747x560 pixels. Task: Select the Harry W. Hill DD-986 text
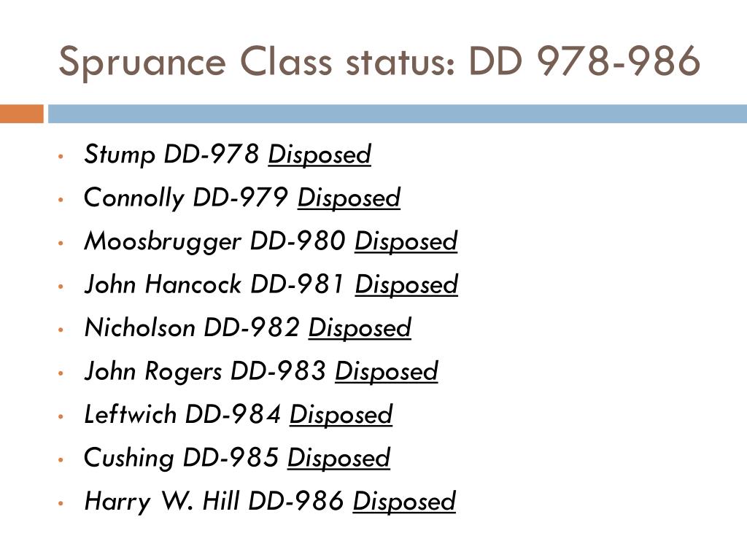point(214,502)
